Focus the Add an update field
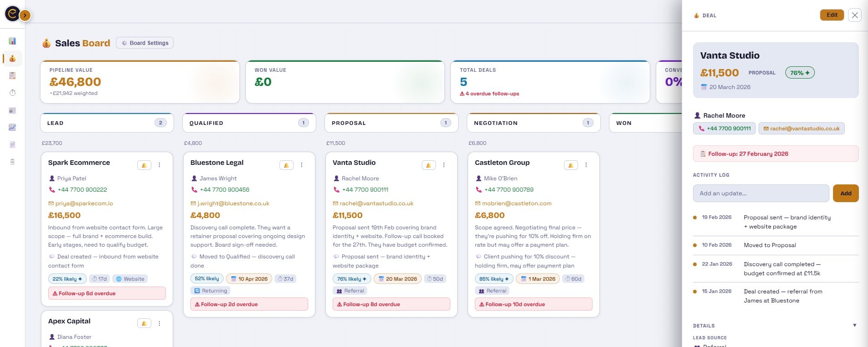 pos(761,193)
